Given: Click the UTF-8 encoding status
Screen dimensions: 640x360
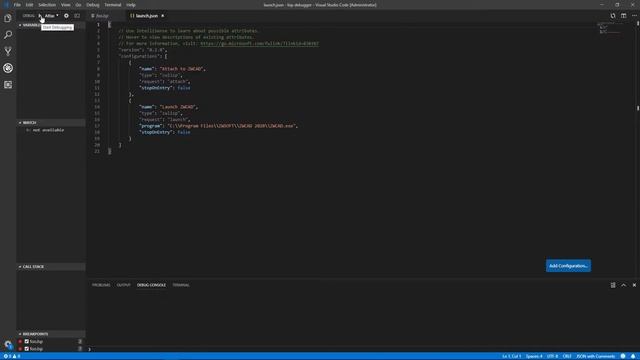Looking at the screenshot, I should click(552, 356).
